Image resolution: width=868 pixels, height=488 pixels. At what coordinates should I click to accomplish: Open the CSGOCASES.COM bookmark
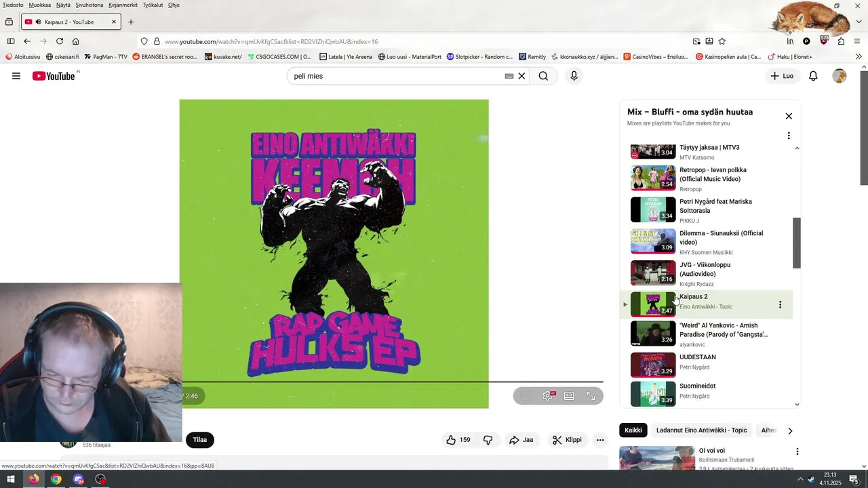[279, 57]
